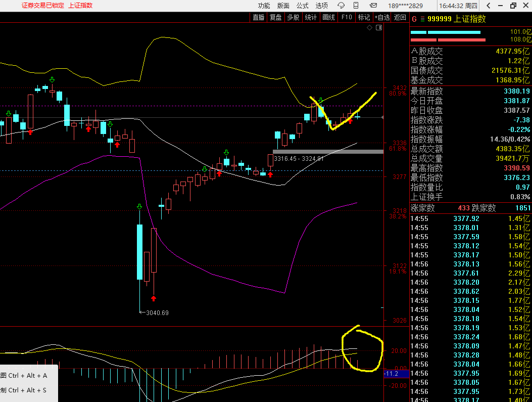Screen dimensions: 532x402
Task: Click the gray gap zone bar 3316.45 - 3324.91
Action: pos(328,152)
